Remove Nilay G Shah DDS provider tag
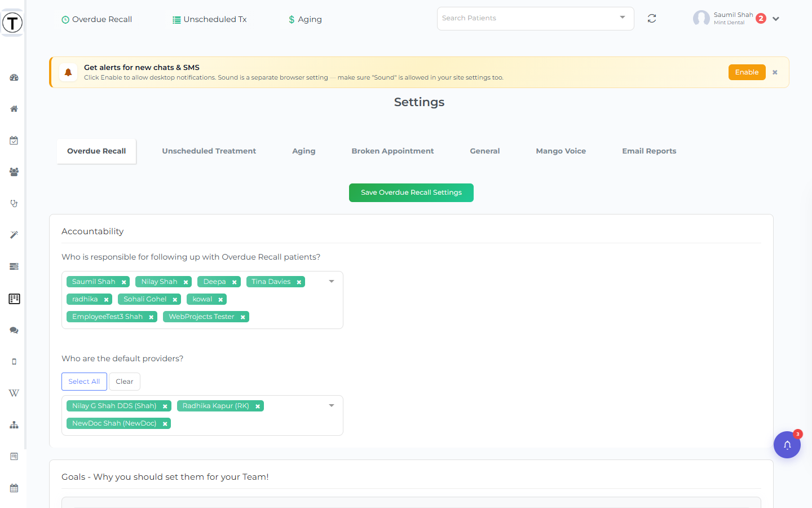The image size is (812, 508). coord(165,406)
